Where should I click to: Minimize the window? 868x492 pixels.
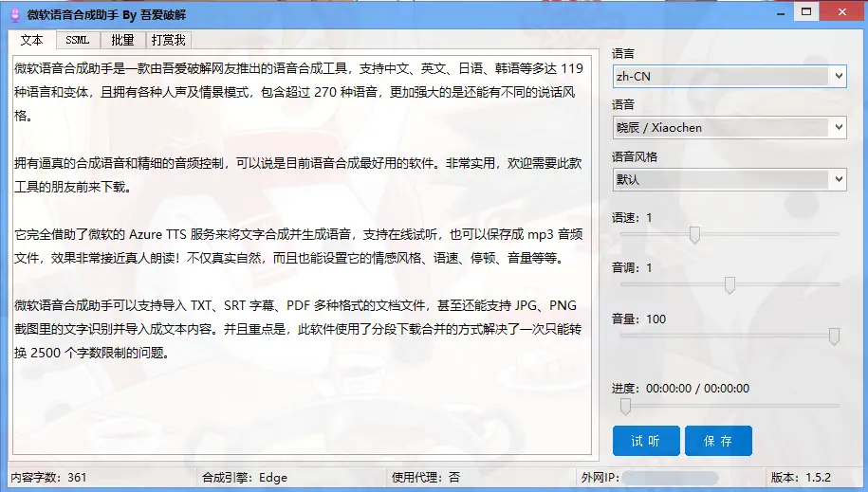pyautogui.click(x=781, y=12)
